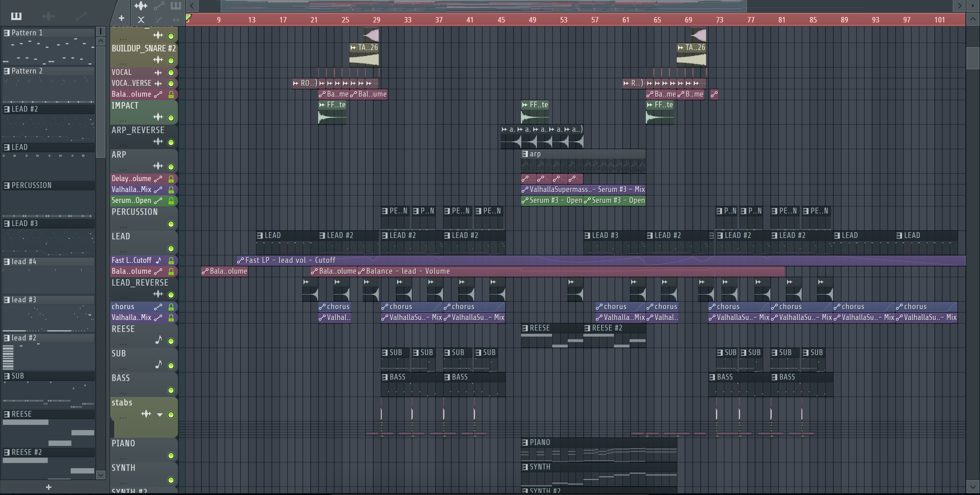
Task: Click the vertical playlist scrollbar thumb
Action: (973, 58)
